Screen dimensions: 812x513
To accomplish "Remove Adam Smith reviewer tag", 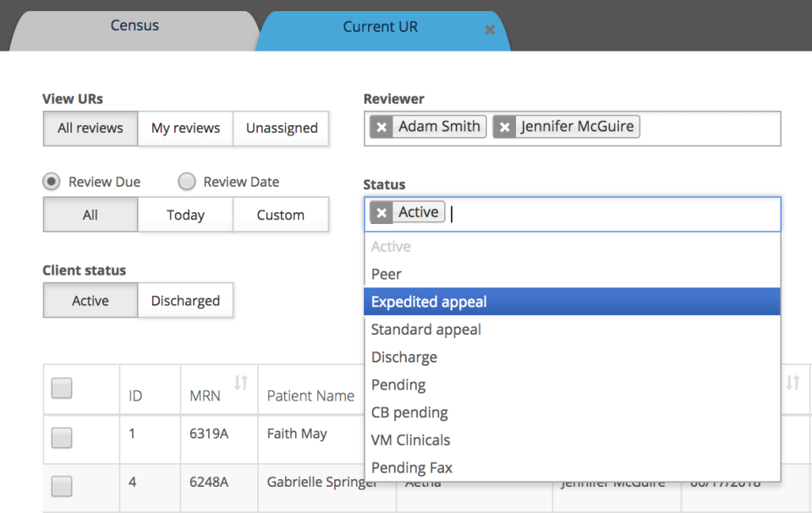I will [382, 127].
